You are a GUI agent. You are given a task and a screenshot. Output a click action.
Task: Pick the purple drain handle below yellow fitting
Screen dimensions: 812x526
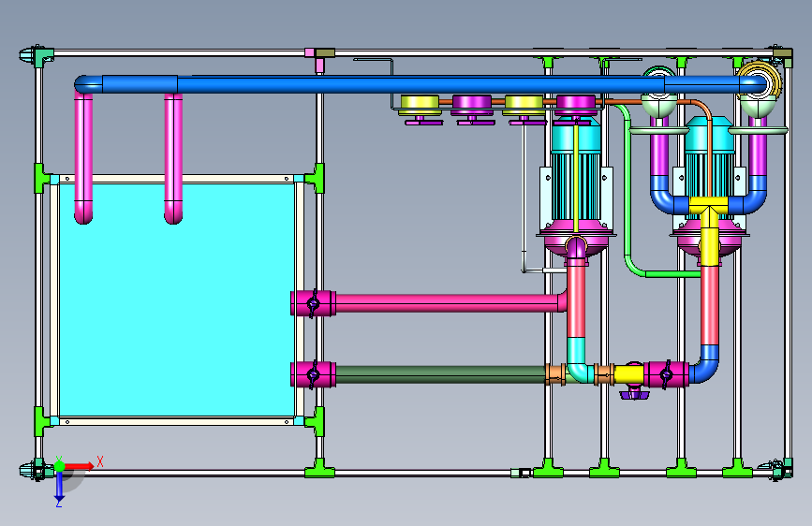point(634,395)
